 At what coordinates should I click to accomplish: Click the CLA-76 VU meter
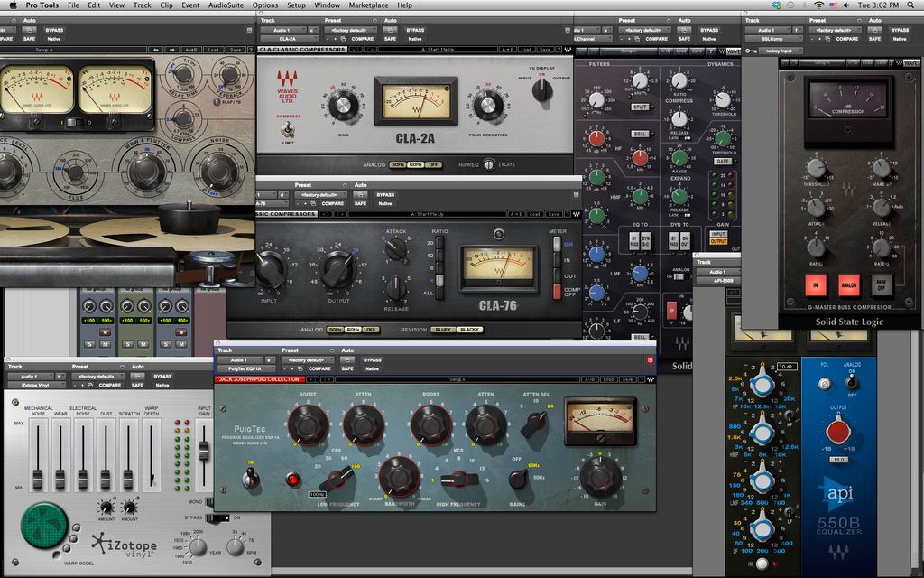(x=498, y=267)
